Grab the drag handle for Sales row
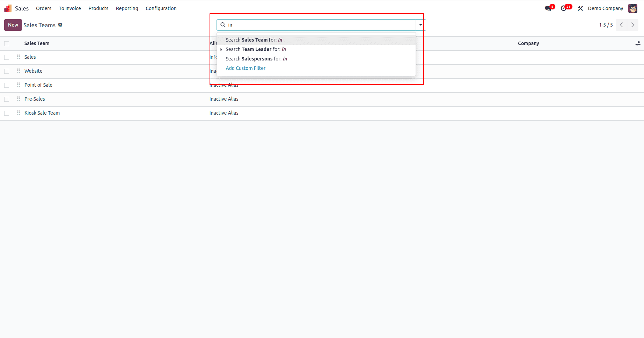The width and height of the screenshot is (644, 338). [19, 57]
